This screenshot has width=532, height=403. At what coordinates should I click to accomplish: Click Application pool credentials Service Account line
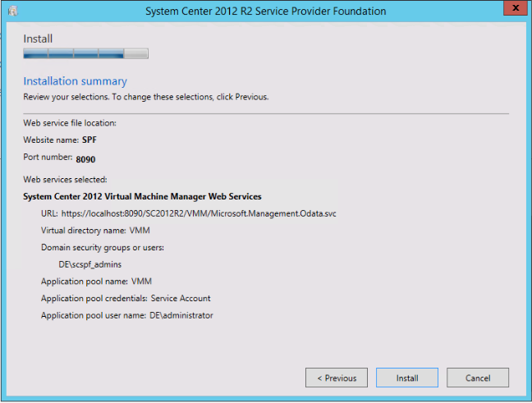[x=126, y=299]
